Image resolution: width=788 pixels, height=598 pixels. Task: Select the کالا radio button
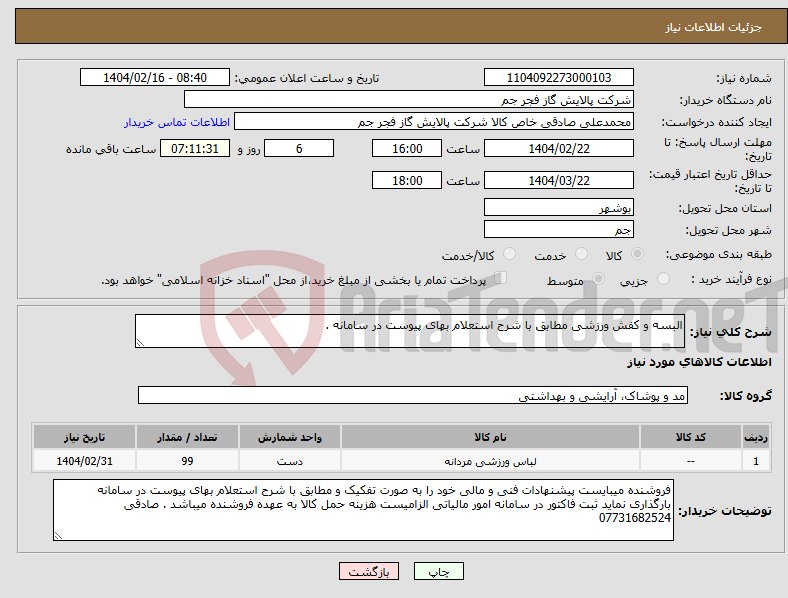[x=637, y=254]
